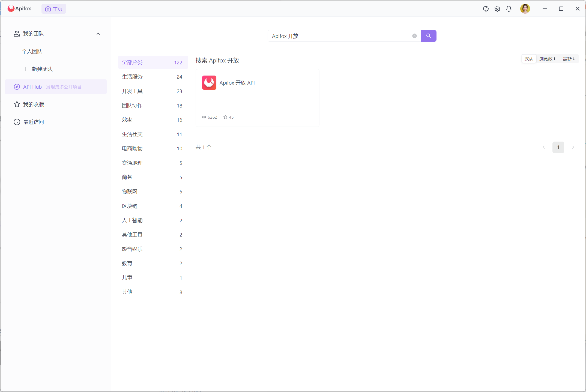The height and width of the screenshot is (392, 586).
Task: Switch to the 主页 tab
Action: coord(54,9)
